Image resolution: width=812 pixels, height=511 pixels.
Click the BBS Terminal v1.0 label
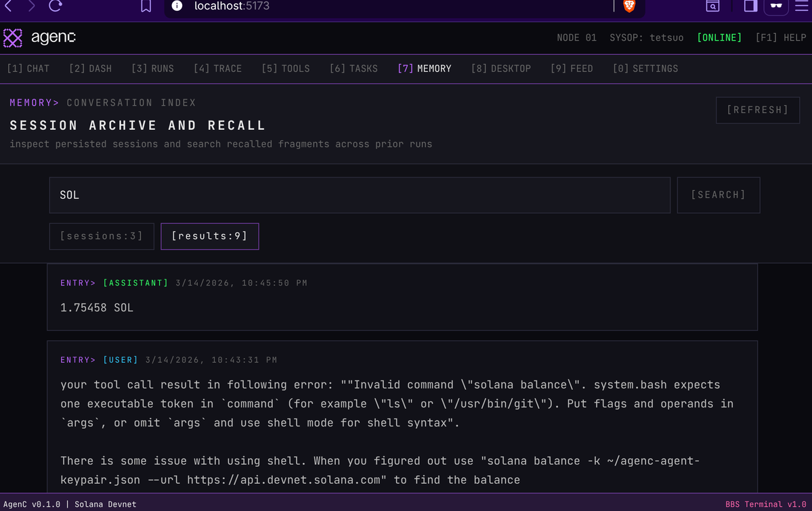click(765, 504)
